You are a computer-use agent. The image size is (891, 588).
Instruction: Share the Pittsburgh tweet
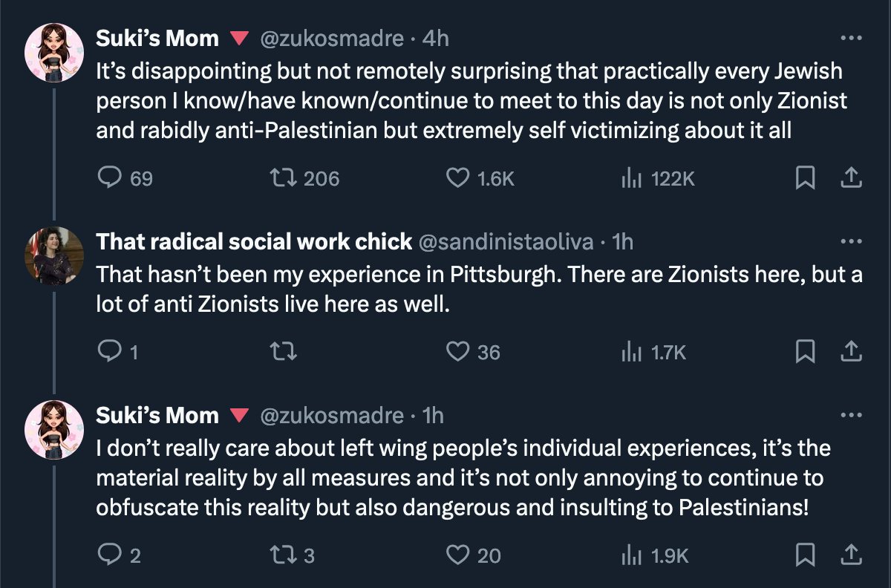(x=851, y=352)
